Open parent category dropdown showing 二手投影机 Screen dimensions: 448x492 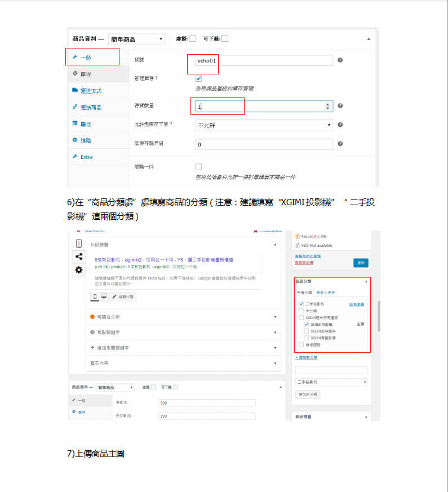331,382
